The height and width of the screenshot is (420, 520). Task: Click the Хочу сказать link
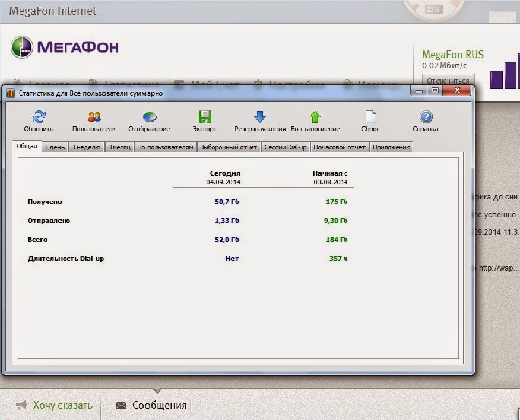coord(63,405)
